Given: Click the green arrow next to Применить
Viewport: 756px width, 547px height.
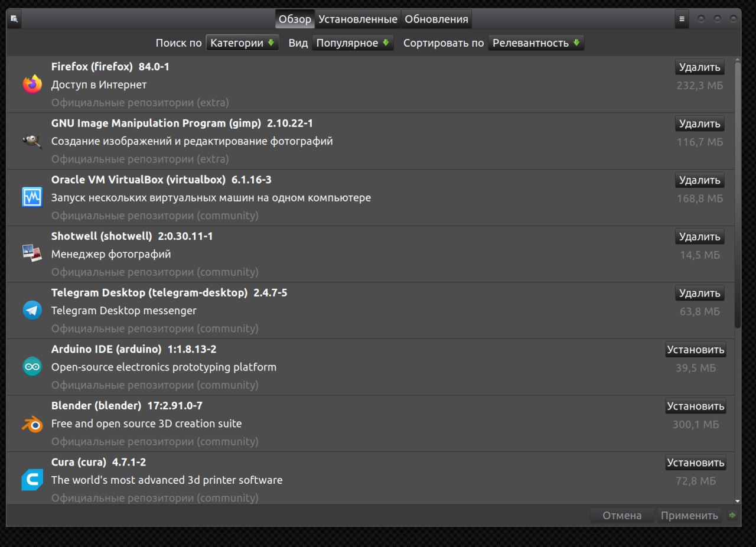Looking at the screenshot, I should tap(732, 515).
